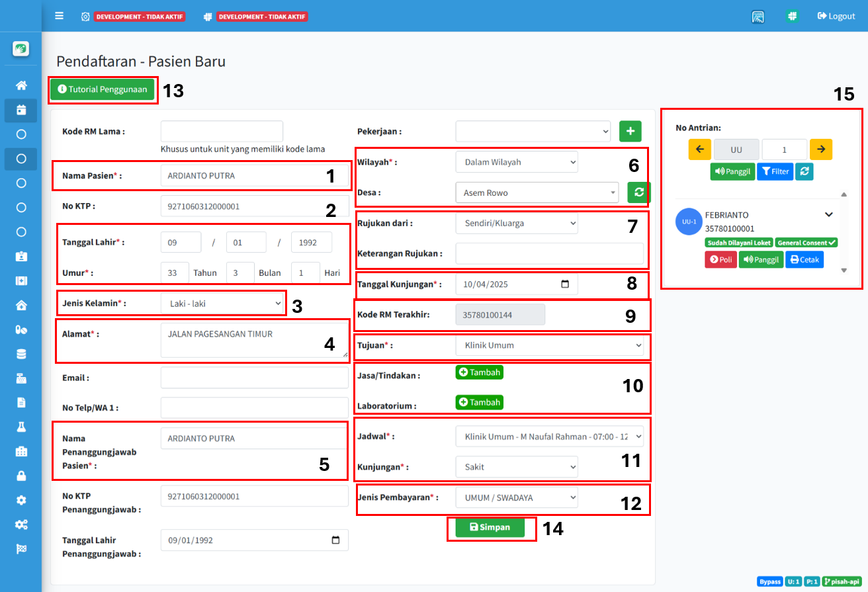868x592 pixels.
Task: Expand the Jenis Pembayaran dropdown
Action: point(516,497)
